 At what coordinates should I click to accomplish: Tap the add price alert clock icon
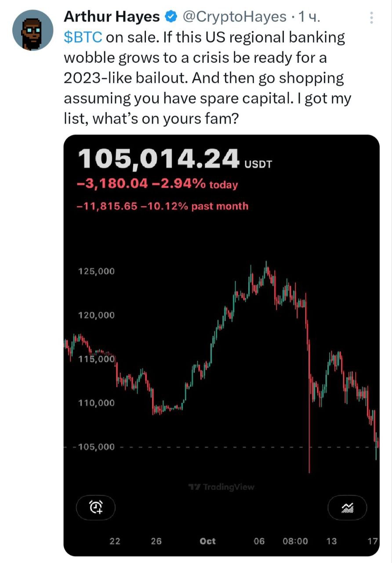coord(96,508)
